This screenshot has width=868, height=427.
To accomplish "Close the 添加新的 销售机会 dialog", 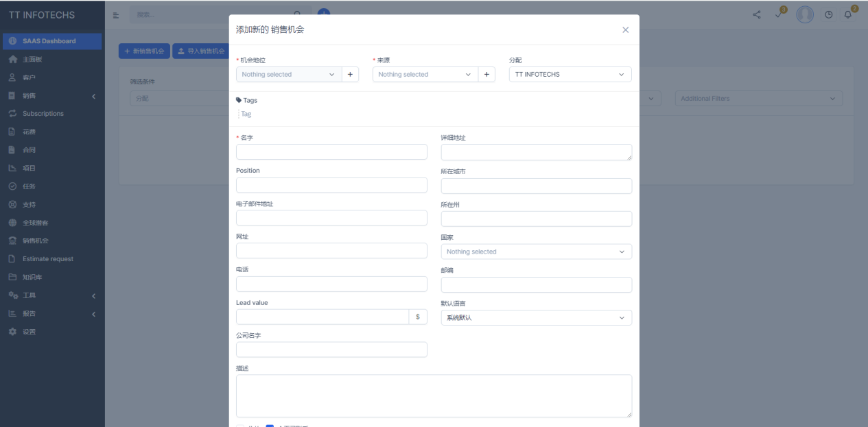I will tap(625, 30).
